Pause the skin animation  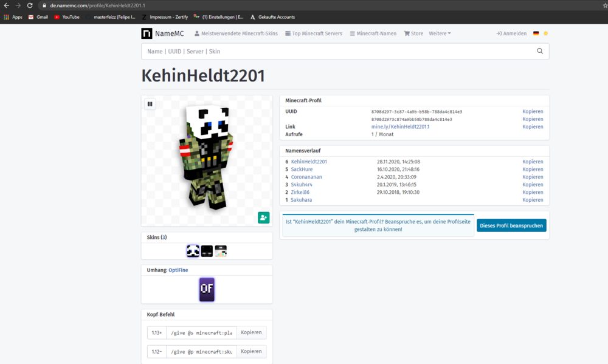pos(150,104)
